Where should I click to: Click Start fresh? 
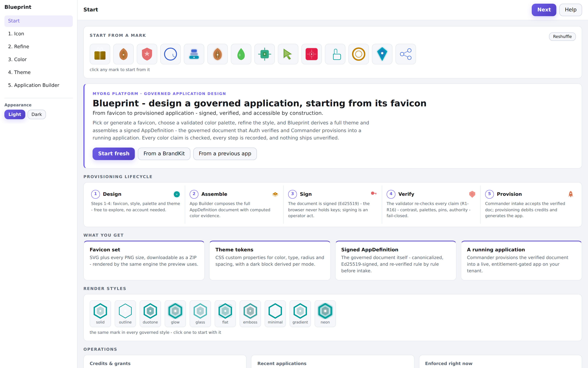pos(114,154)
